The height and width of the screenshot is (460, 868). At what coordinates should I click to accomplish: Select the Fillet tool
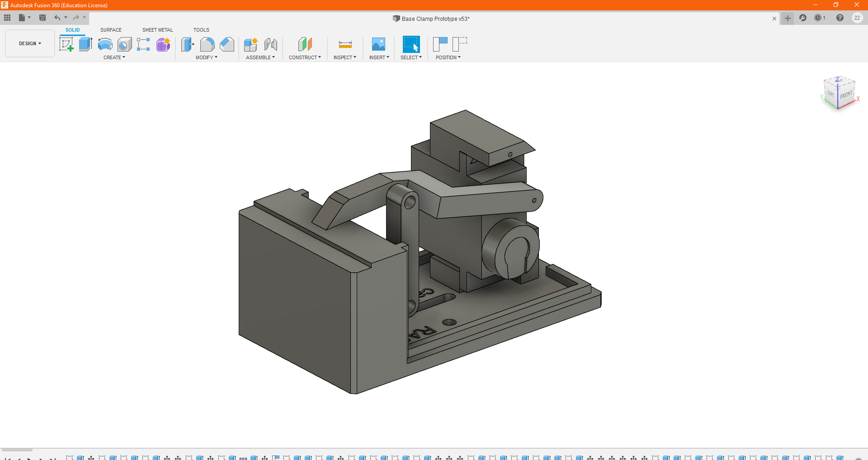(207, 44)
